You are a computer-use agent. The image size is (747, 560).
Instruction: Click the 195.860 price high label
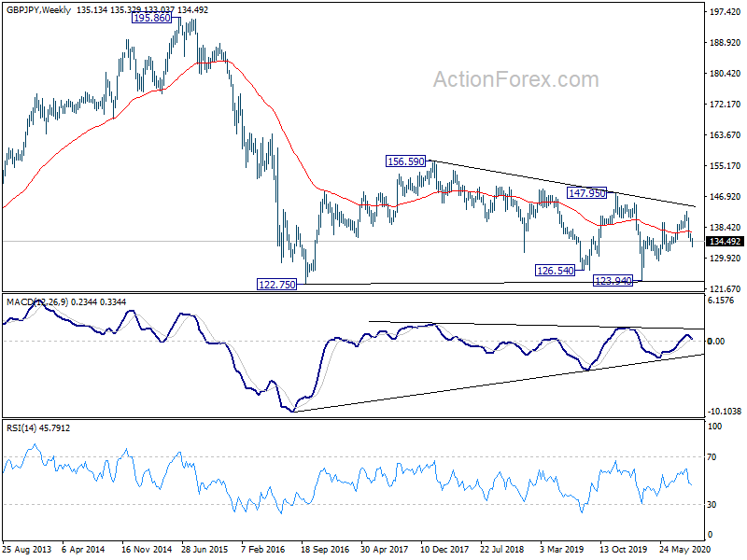pyautogui.click(x=151, y=18)
